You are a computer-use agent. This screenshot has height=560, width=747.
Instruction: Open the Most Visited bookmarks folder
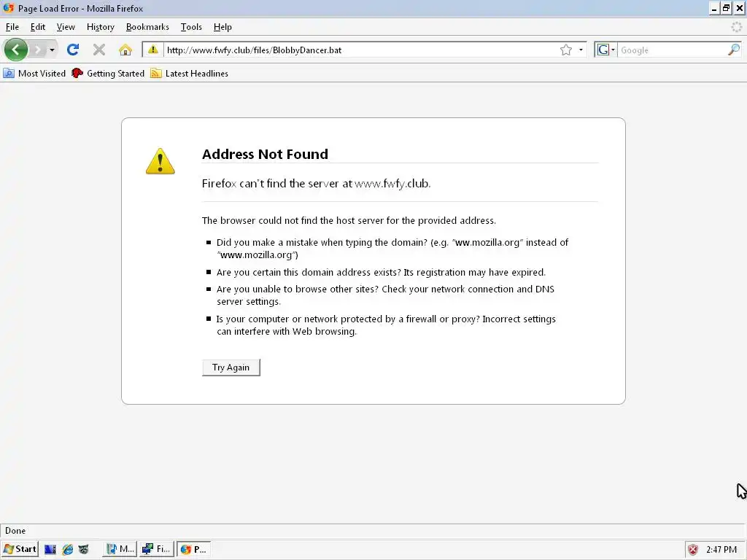click(34, 74)
